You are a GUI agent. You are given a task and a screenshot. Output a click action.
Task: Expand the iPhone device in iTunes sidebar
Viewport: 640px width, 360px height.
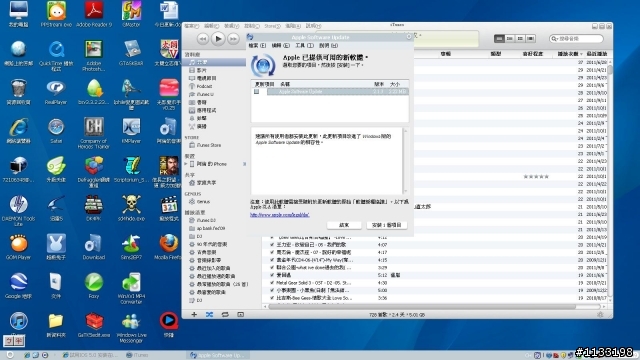click(186, 164)
